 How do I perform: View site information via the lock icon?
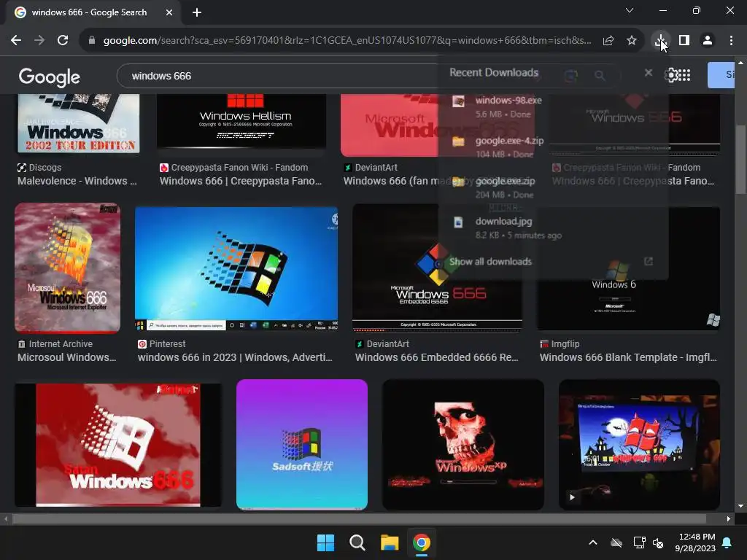[x=92, y=41]
